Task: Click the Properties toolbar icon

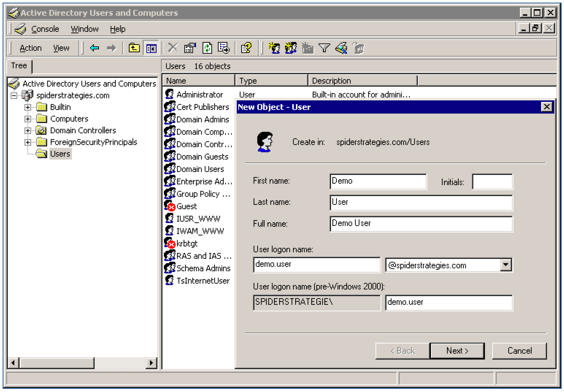Action: click(190, 48)
